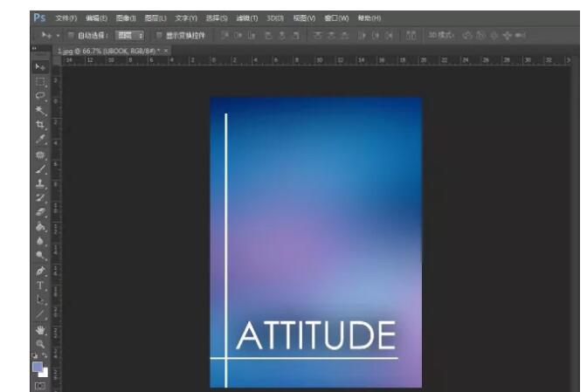Close the 1.jpg document tab
587x392 pixels.
(166, 51)
